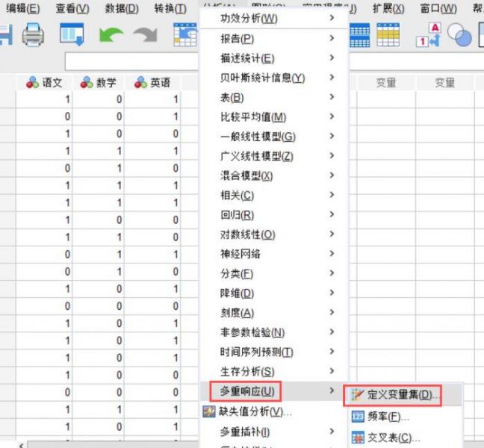Expand the 功效分析(W) submenu arrow

[x=332, y=18]
